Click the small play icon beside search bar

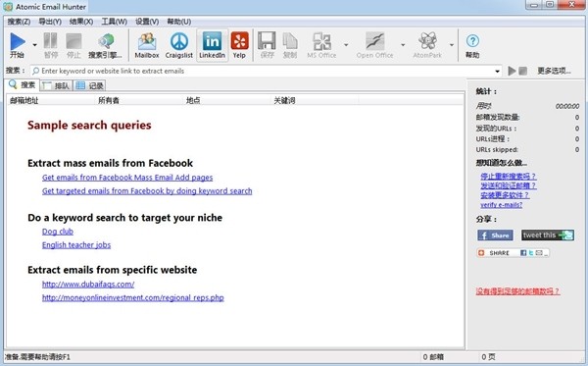tap(512, 71)
